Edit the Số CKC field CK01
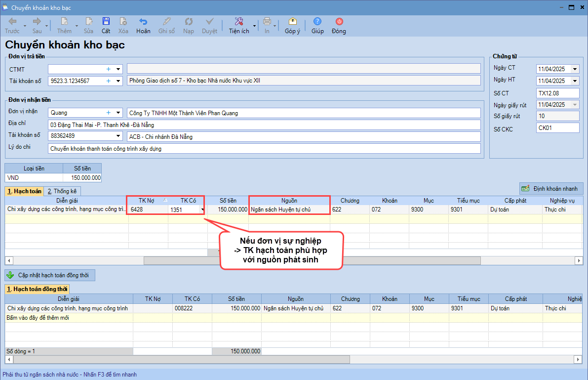Image resolution: width=588 pixels, height=380 pixels. [x=557, y=128]
